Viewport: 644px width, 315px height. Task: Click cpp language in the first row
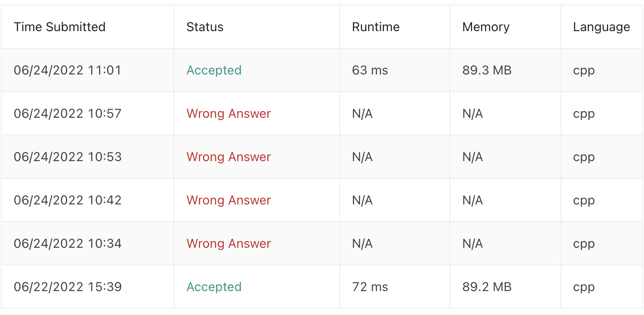[584, 71]
